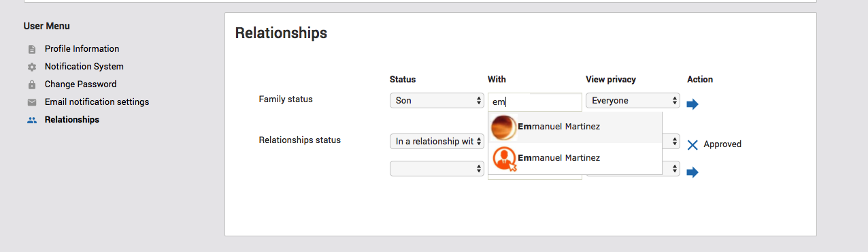
Task: Open the empty status dropdown
Action: pos(437,168)
